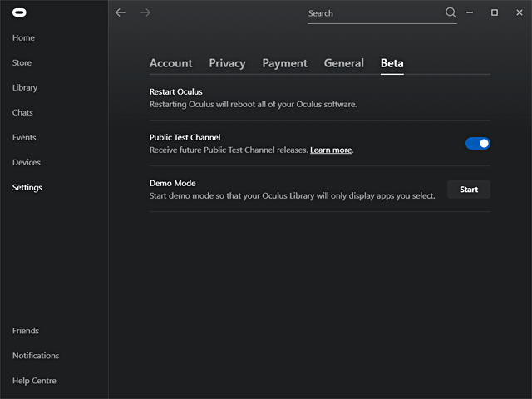Close the Oculus window
Screen dimensions: 532x399
coord(520,12)
